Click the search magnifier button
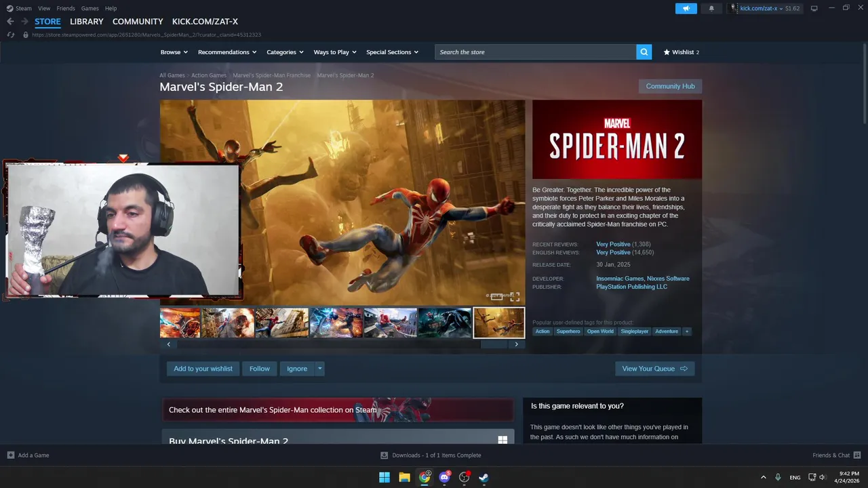 pyautogui.click(x=644, y=52)
